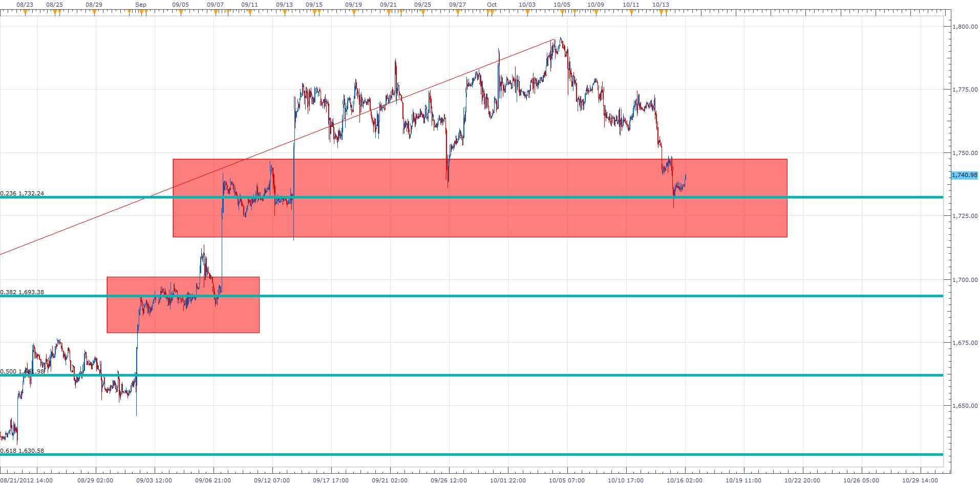This screenshot has width=980, height=486.
Task: Select the 0.618 1,630.58 Fibonacci label
Action: [22, 451]
